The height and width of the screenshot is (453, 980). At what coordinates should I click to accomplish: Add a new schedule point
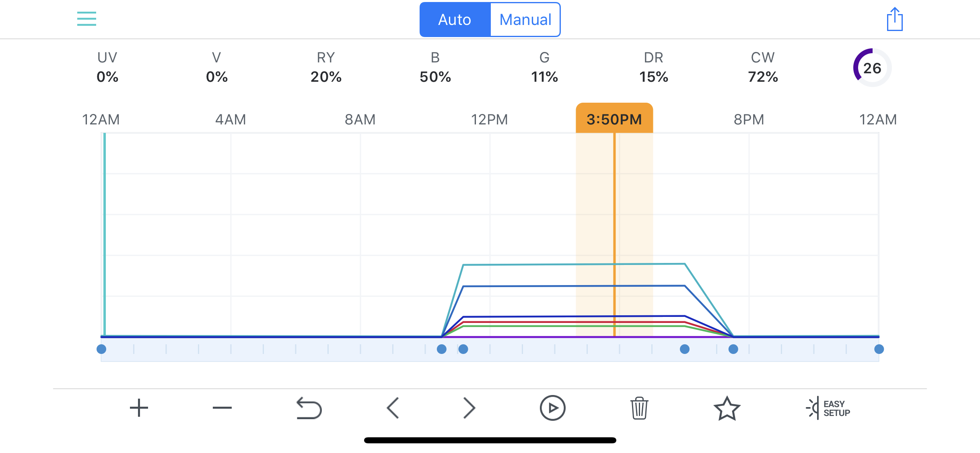139,408
